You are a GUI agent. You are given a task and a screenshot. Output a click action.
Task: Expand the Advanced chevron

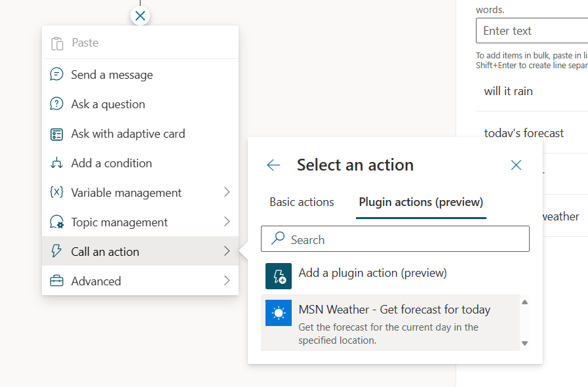tap(227, 280)
